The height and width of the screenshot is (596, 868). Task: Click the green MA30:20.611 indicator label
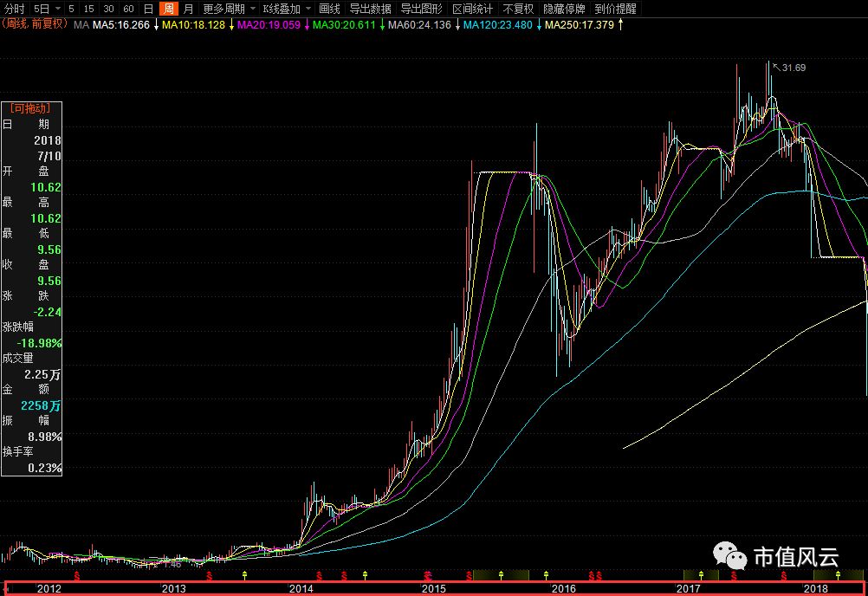tap(344, 25)
